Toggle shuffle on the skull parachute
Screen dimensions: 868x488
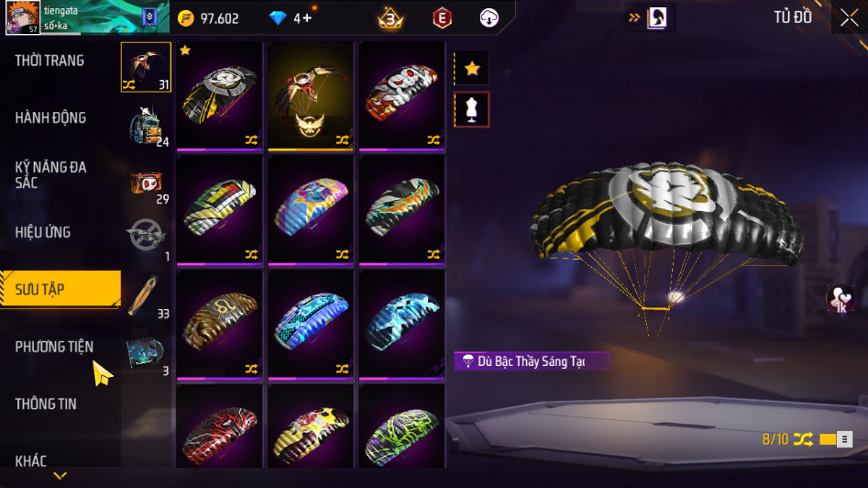pyautogui.click(x=433, y=140)
